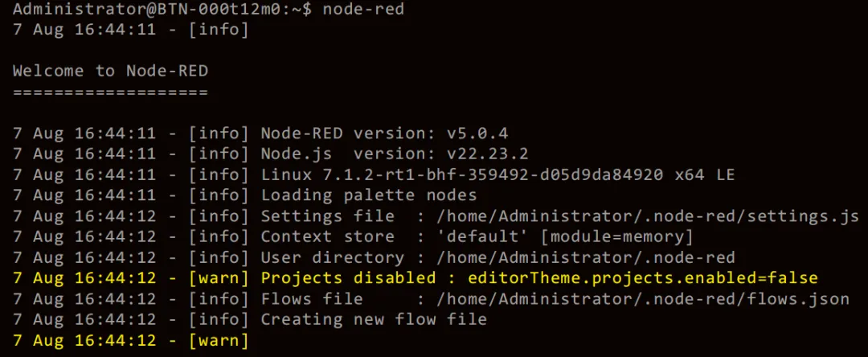
Task: Click editorTheme.projects.enabled=false text
Action: pos(643,278)
